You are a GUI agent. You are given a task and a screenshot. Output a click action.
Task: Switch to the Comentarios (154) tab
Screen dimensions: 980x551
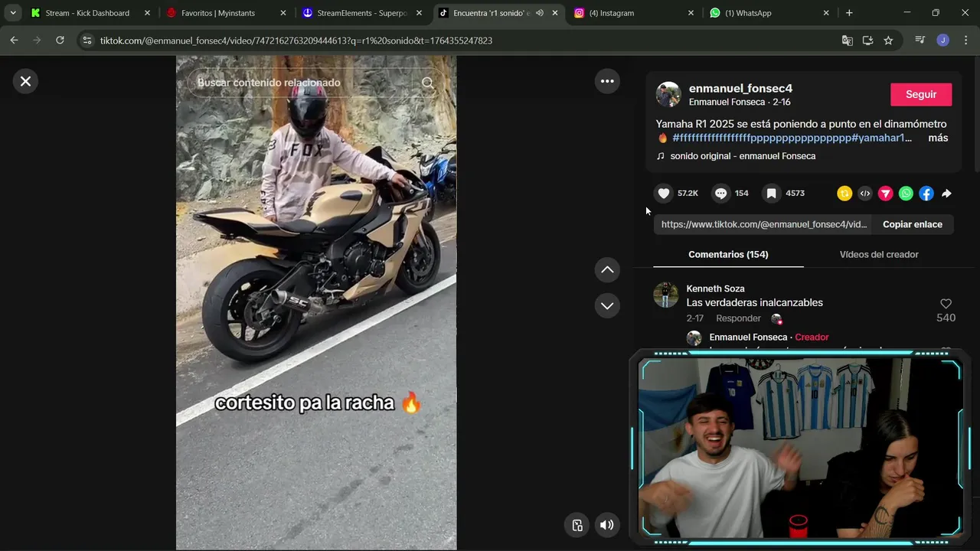click(728, 254)
